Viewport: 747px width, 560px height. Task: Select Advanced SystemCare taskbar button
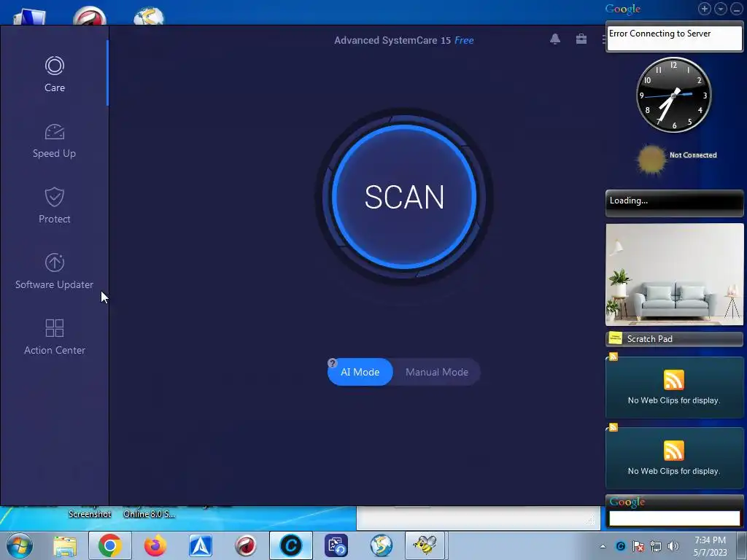click(291, 545)
